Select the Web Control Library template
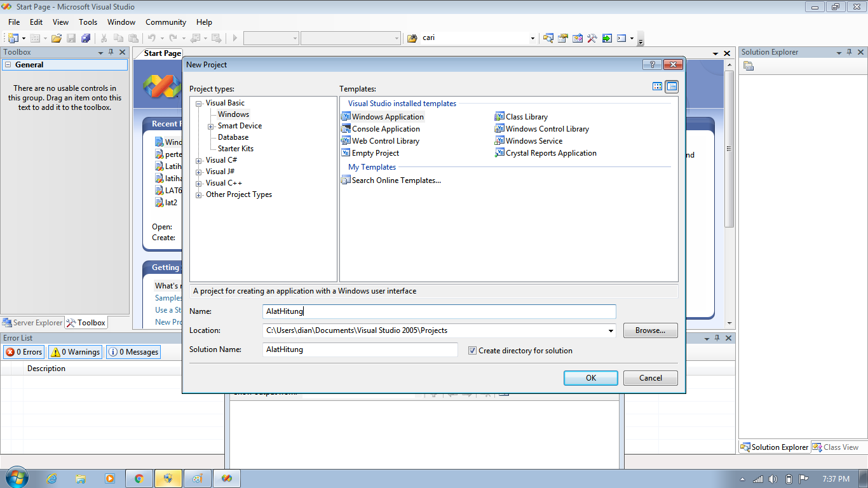 click(x=381, y=141)
